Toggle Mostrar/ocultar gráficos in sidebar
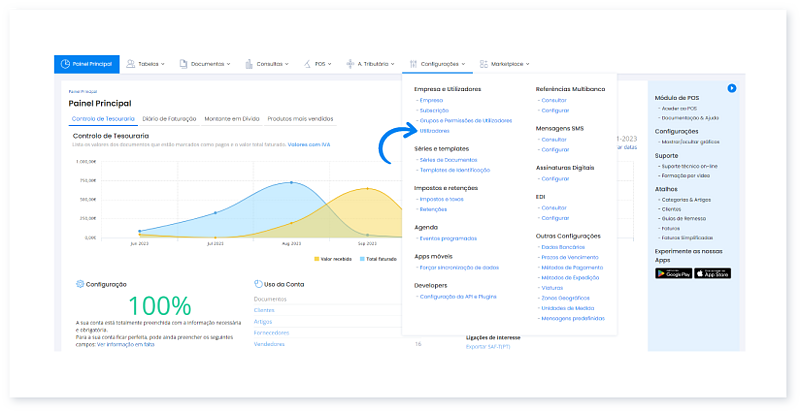Viewport: 800px width, 411px height. pos(689,143)
